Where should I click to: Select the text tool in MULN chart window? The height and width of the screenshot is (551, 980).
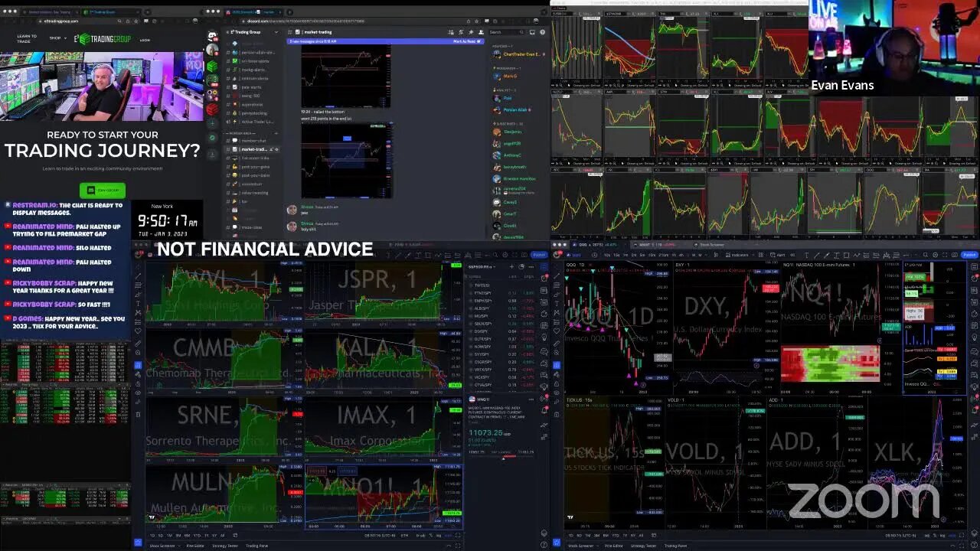tap(138, 303)
